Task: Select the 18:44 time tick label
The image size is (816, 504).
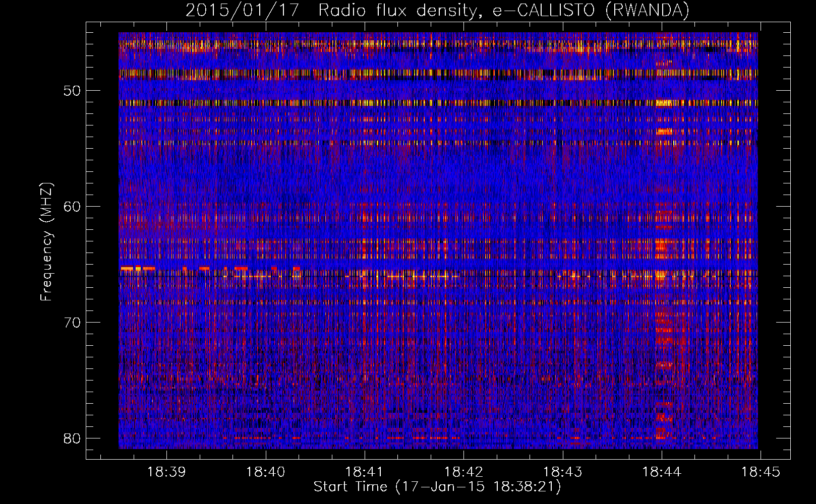Action: pos(662,472)
